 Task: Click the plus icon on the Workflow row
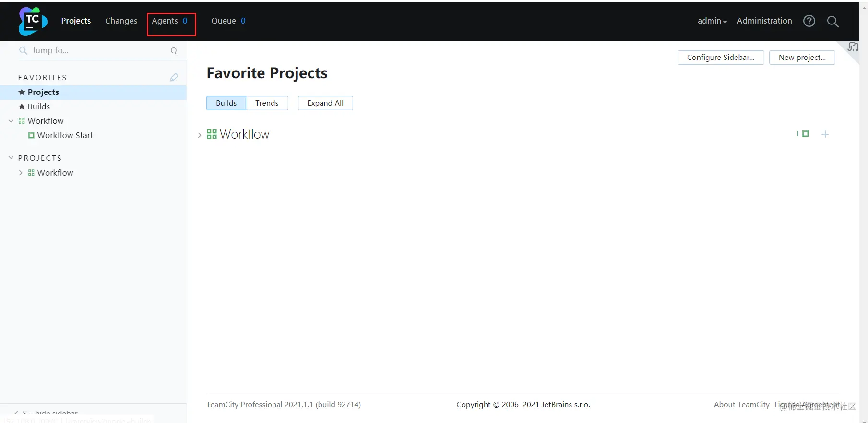pos(825,134)
